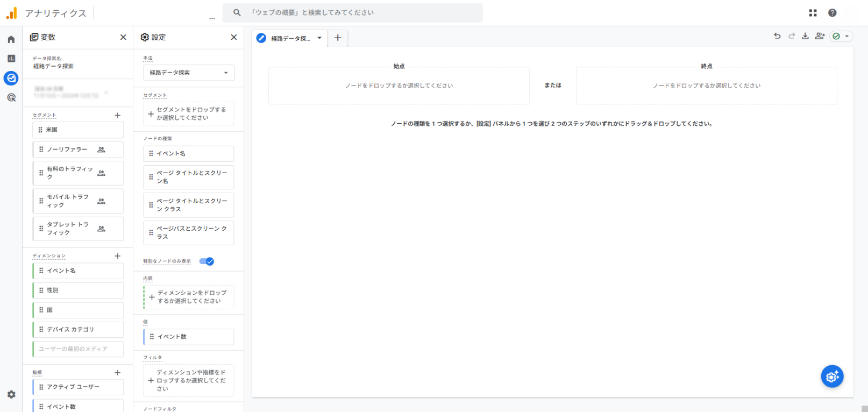Viewport: 868px width, 412px height.
Task: Select the アクティブ ユーザー metric
Action: point(78,387)
